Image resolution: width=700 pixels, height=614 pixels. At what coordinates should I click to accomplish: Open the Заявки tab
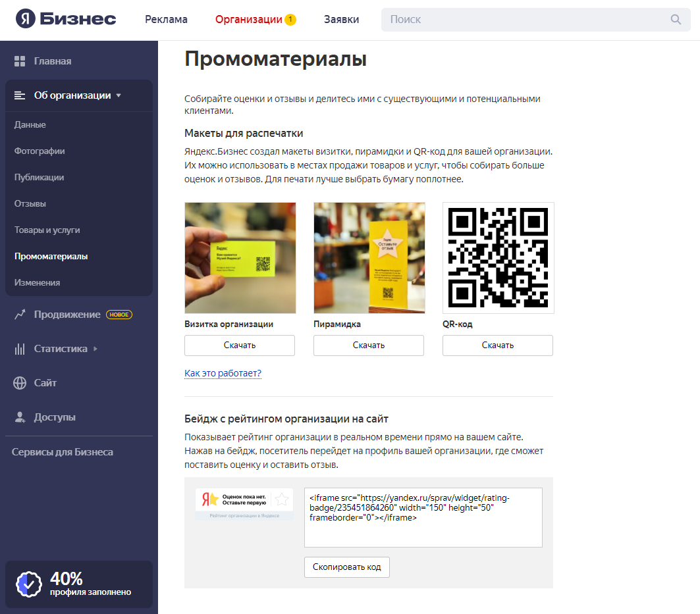(x=342, y=20)
